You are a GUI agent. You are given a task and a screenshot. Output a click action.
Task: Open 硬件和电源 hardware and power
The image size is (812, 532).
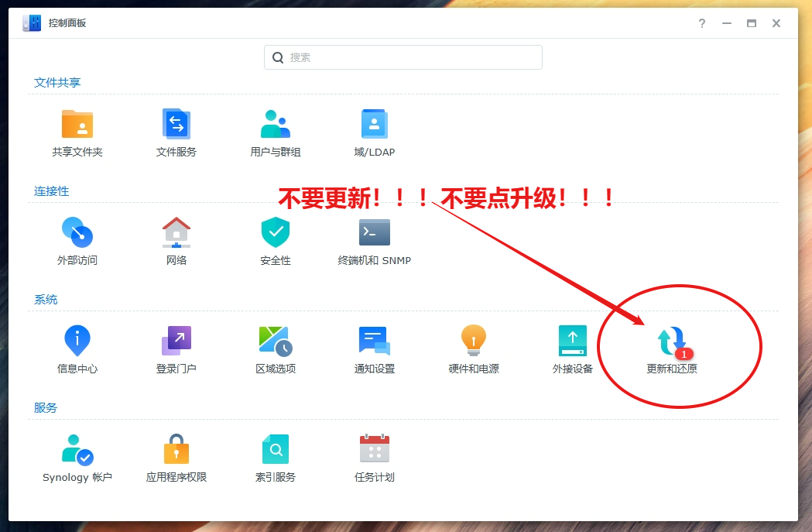click(x=474, y=342)
